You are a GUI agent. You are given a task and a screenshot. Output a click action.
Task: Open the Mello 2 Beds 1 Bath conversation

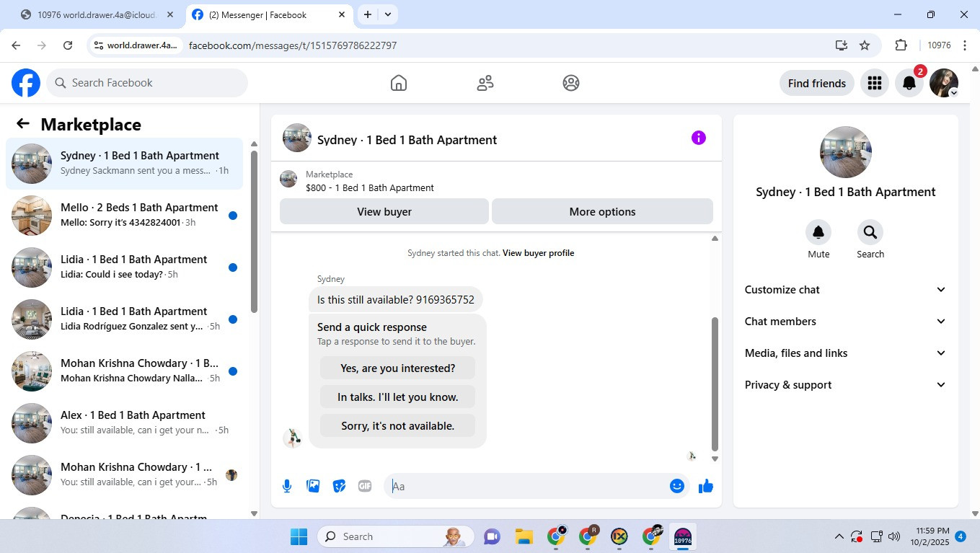tap(124, 216)
